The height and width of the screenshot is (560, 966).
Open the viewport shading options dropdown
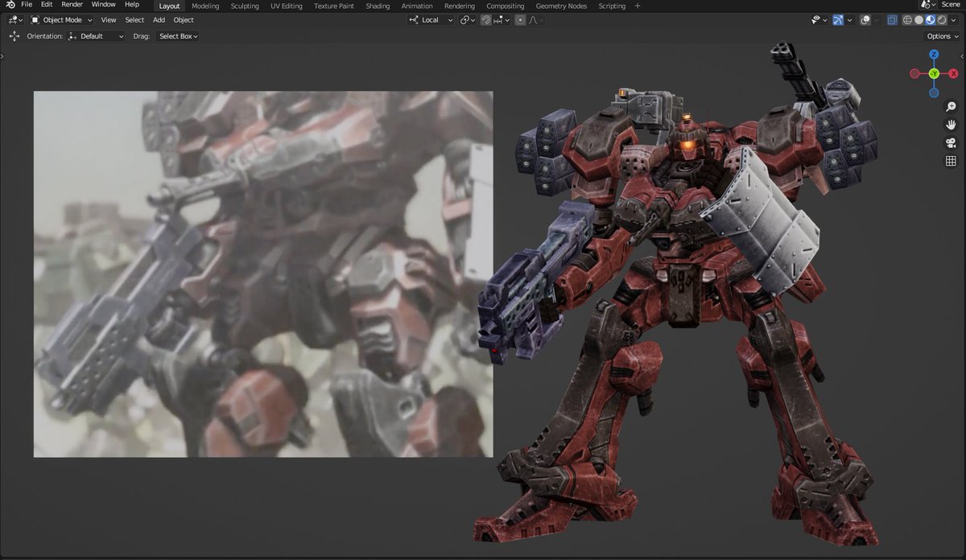click(953, 20)
